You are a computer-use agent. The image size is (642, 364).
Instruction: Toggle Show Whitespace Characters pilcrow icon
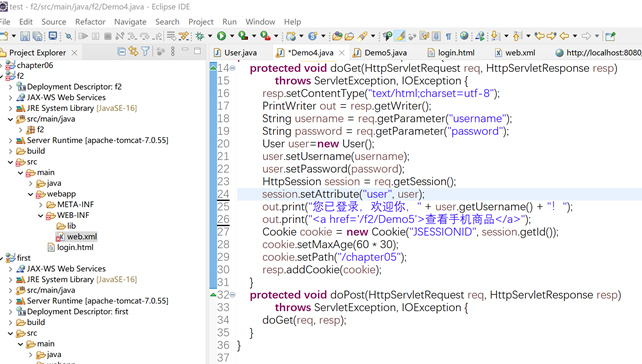click(448, 36)
